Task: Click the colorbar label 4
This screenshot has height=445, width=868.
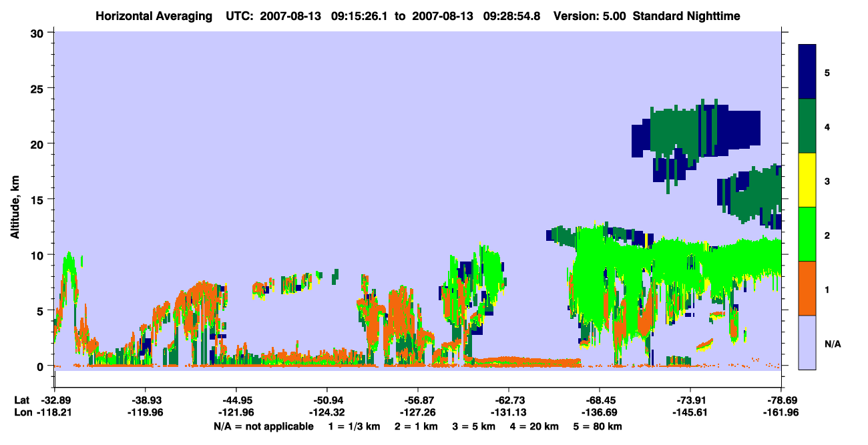Action: 827,126
